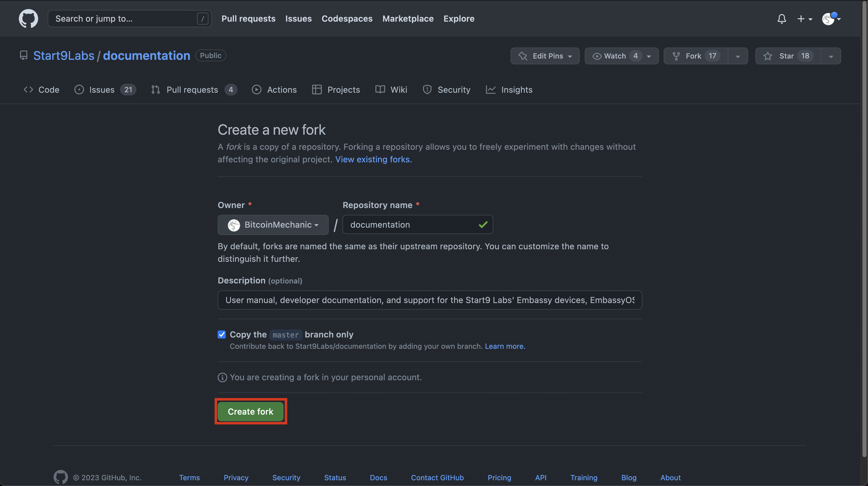Open the Watch dropdown

[x=621, y=56]
